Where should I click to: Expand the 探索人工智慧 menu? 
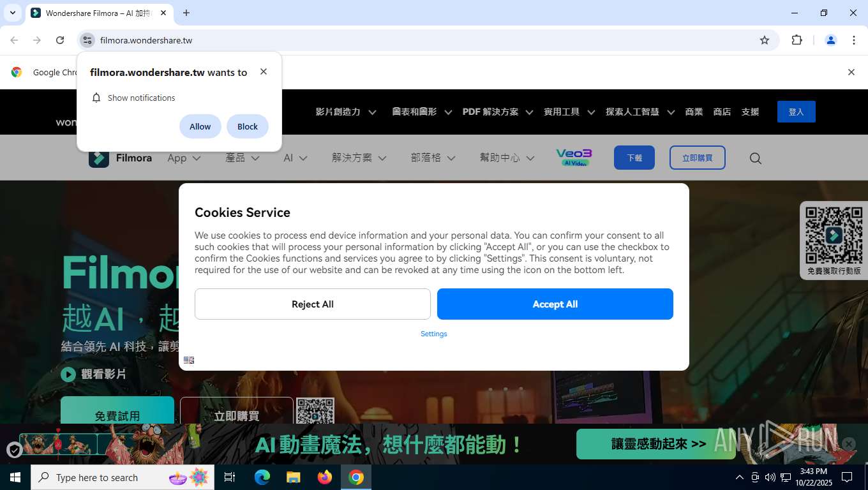click(x=640, y=112)
